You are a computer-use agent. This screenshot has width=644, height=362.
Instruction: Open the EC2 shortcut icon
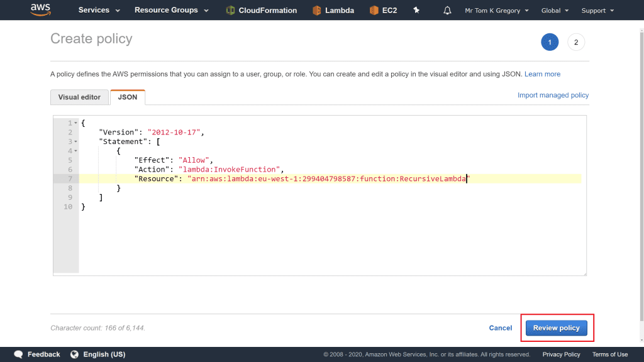tap(374, 11)
